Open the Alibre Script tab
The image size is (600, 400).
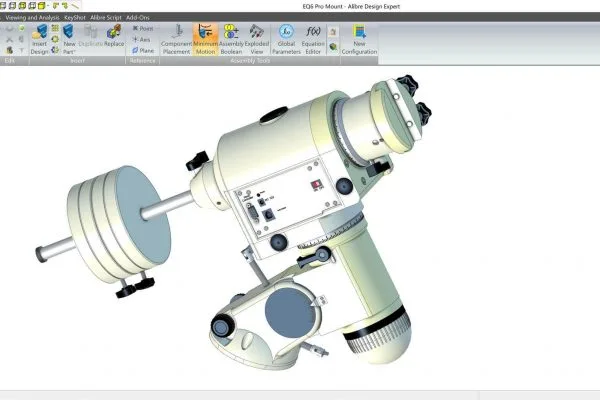106,17
